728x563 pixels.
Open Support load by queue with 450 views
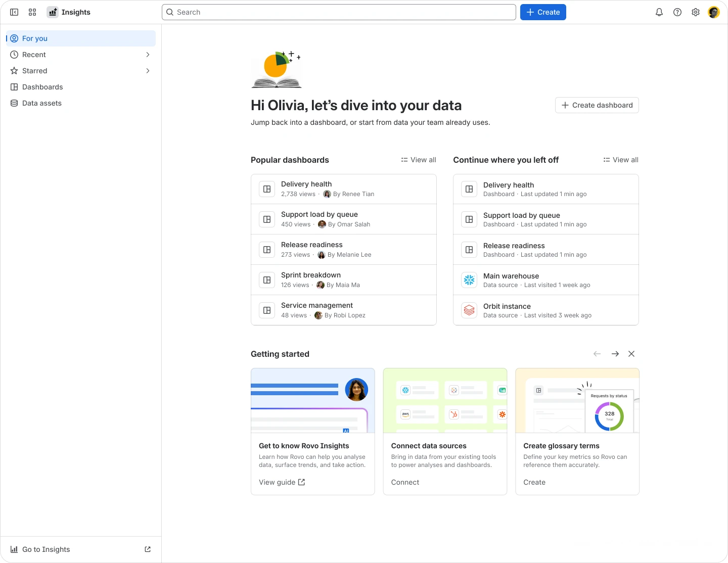click(x=344, y=219)
